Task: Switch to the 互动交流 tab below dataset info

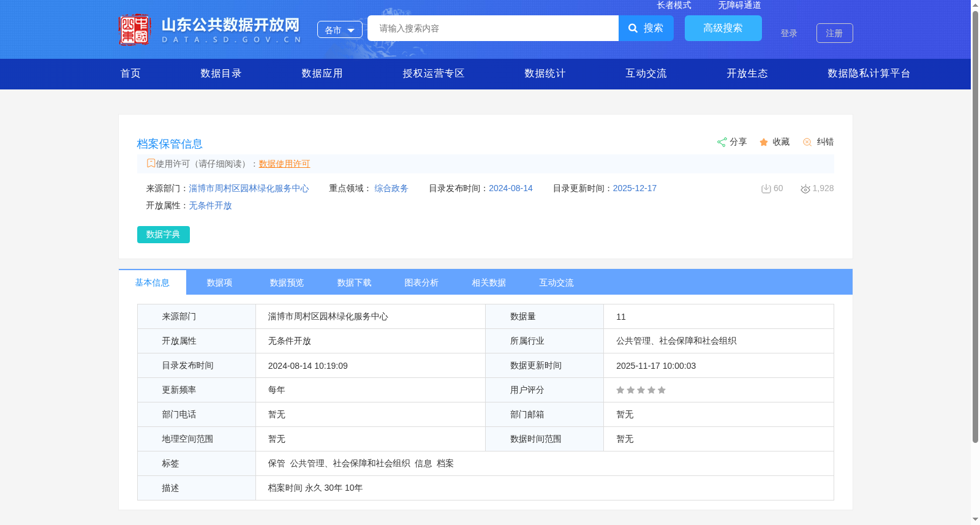Action: click(557, 282)
